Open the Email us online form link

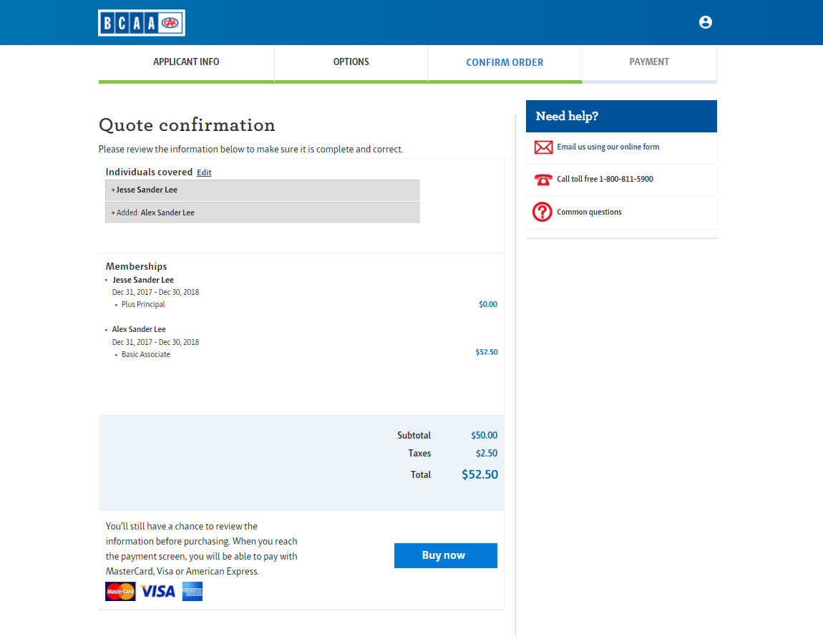click(x=608, y=147)
